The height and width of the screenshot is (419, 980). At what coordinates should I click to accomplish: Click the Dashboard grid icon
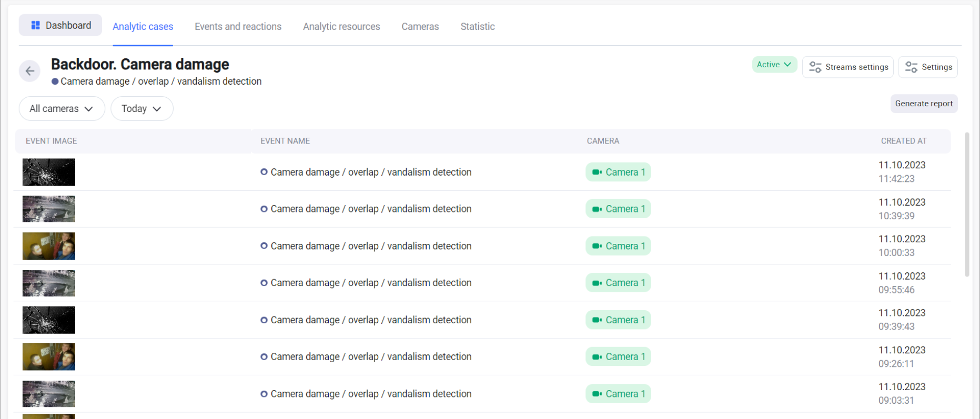[x=36, y=25]
